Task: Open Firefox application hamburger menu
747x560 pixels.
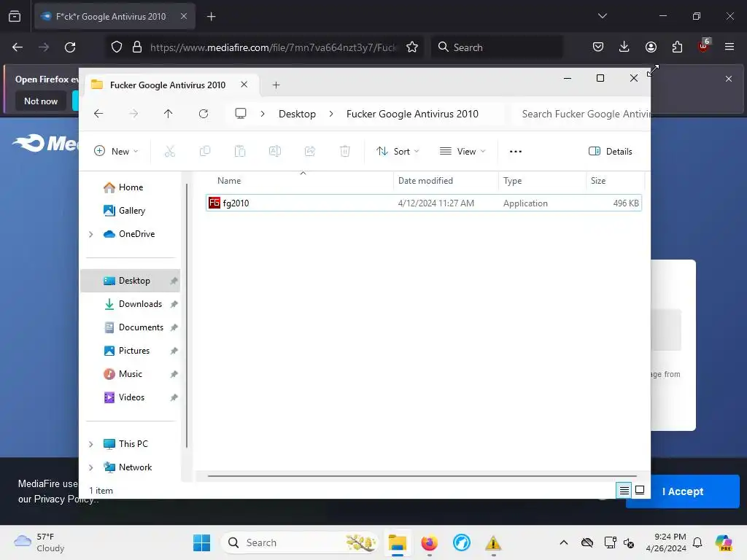Action: pyautogui.click(x=729, y=47)
